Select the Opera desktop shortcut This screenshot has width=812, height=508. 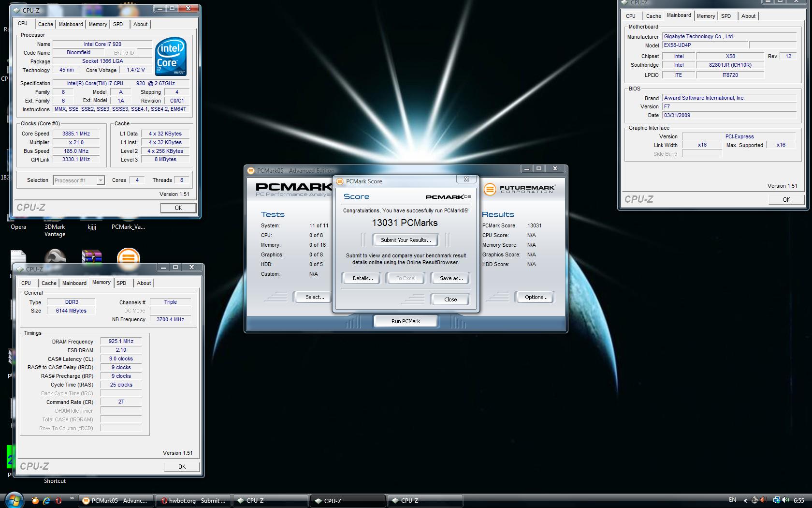18,226
